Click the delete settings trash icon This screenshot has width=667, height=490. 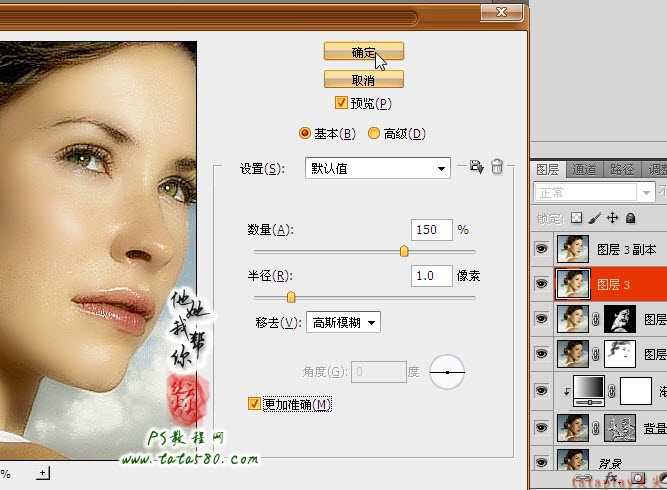point(497,166)
